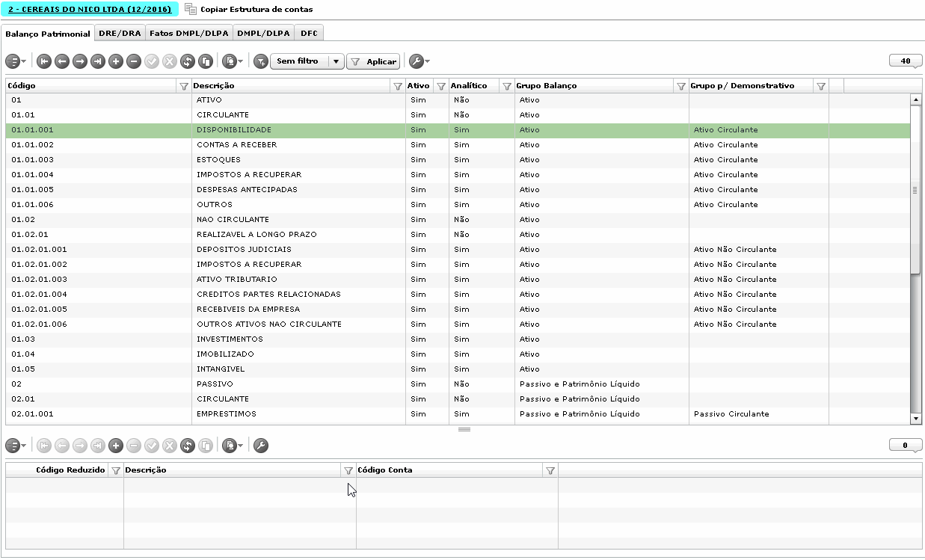This screenshot has width=925, height=560.
Task: Refresh the upper accounts grid
Action: [x=188, y=61]
